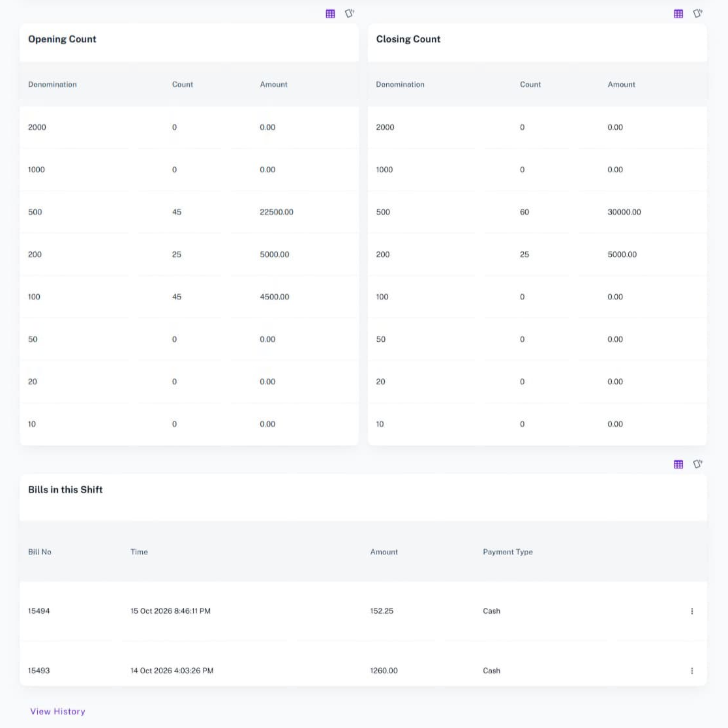Select the 30000.00 amount cell
This screenshot has height=728, width=728.
pos(624,212)
